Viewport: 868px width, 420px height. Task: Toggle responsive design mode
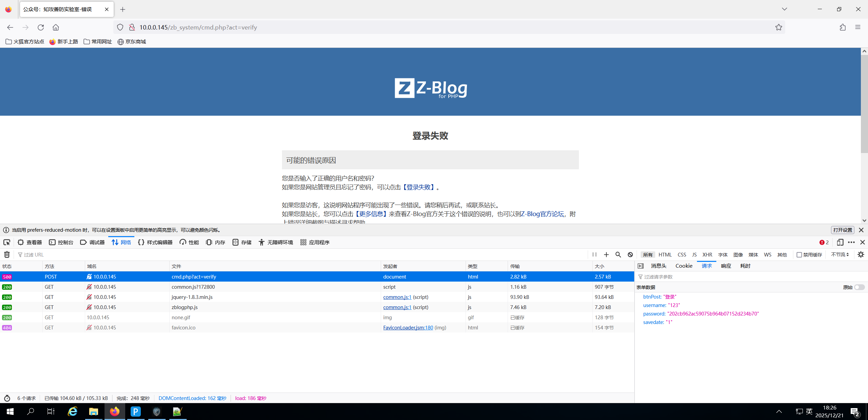point(840,242)
